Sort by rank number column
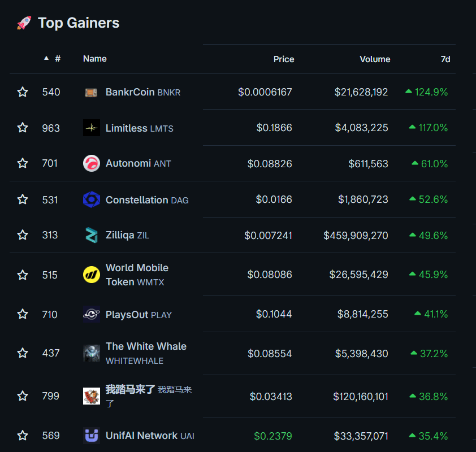 point(58,59)
